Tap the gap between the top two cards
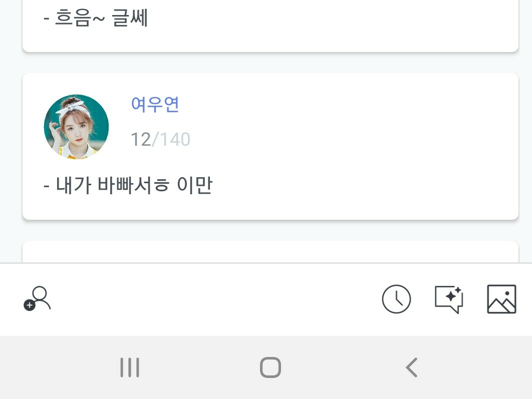Screen dimensions: 532x399 [x=271, y=63]
